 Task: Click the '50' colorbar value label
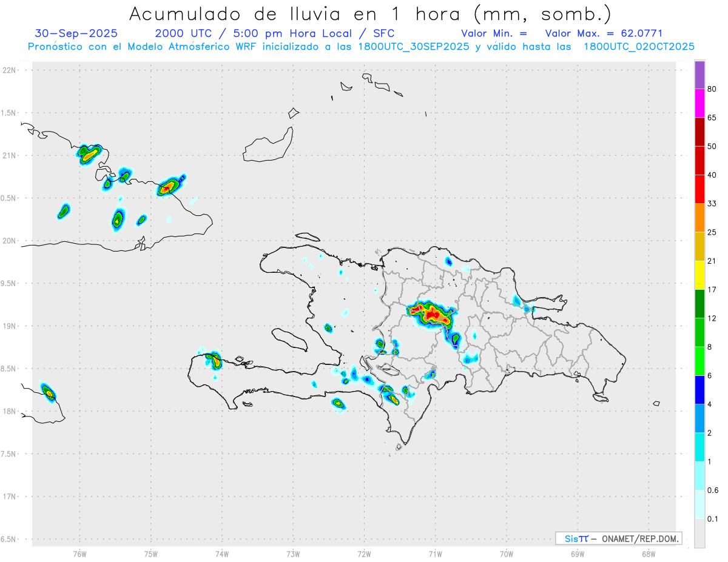click(x=712, y=146)
